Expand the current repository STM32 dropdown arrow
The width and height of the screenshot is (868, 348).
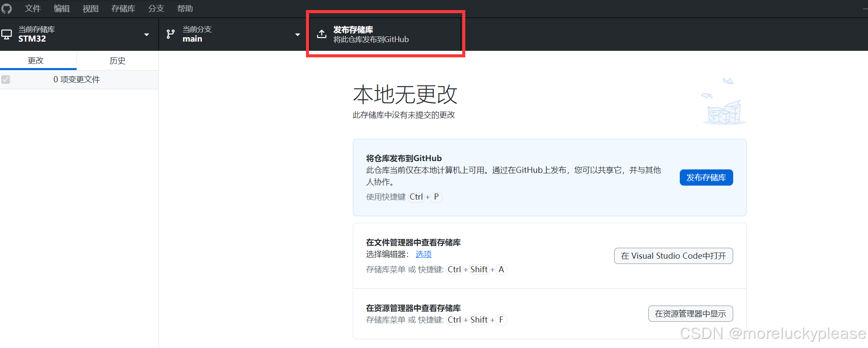[147, 35]
